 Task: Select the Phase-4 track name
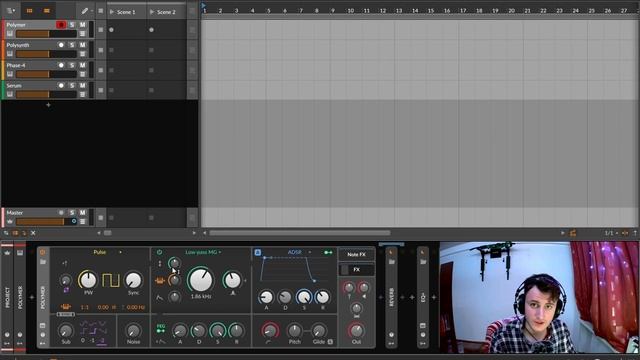click(x=16, y=65)
